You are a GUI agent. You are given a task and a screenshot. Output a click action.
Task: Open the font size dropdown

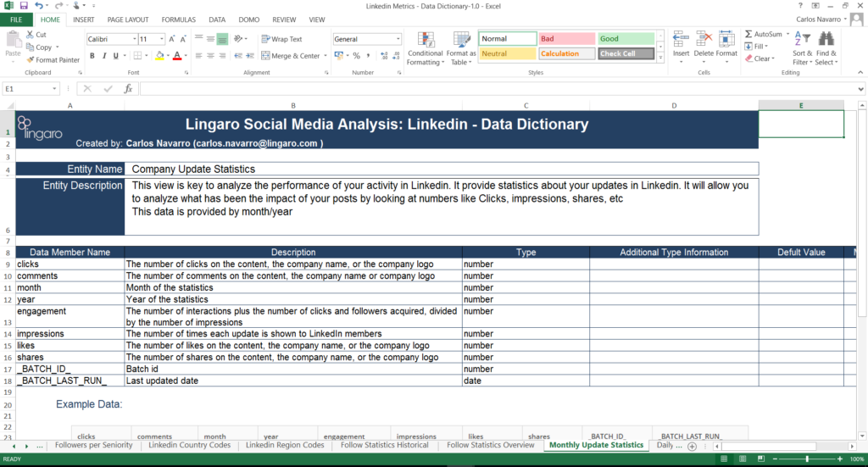(x=162, y=39)
